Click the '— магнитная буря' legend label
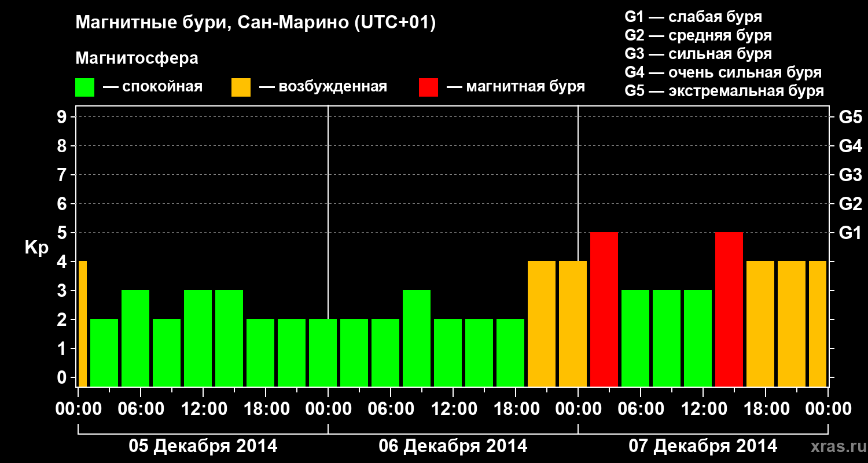This screenshot has height=463, width=868. tap(516, 87)
